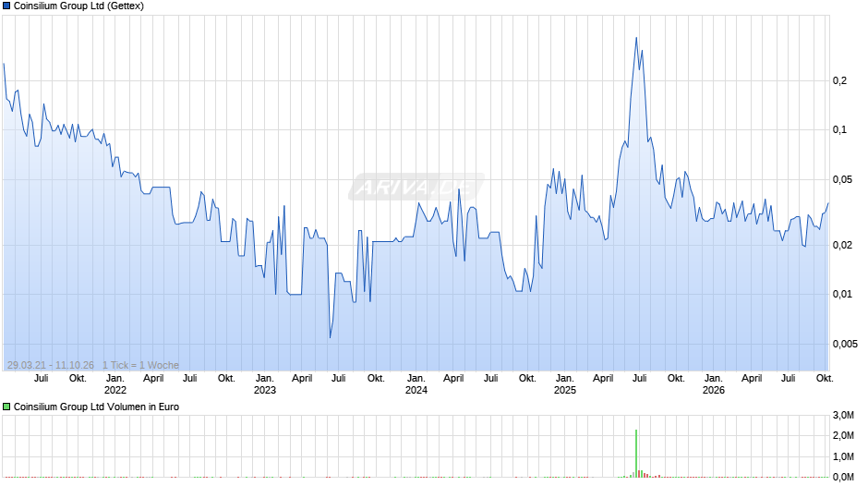Viewport: 868px width, 486px height.
Task: Click the blue legend square beside Coinsilium Gettex title
Action: (x=6, y=6)
